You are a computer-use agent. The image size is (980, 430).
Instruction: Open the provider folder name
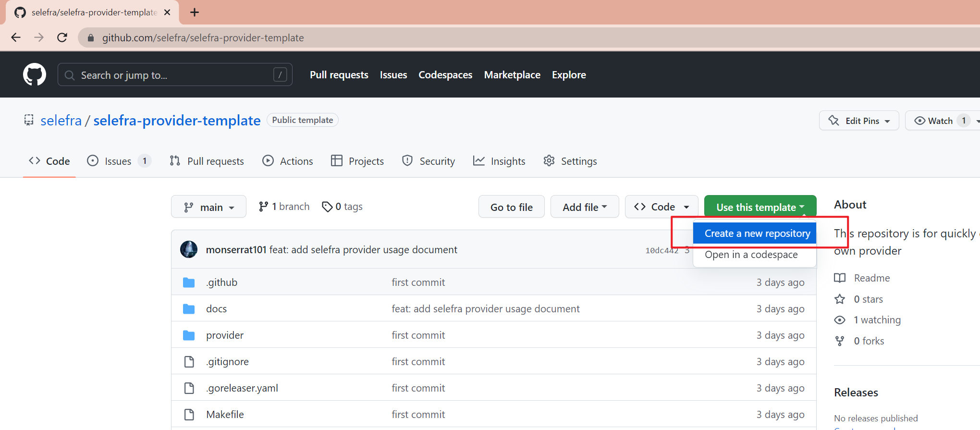pyautogui.click(x=225, y=335)
